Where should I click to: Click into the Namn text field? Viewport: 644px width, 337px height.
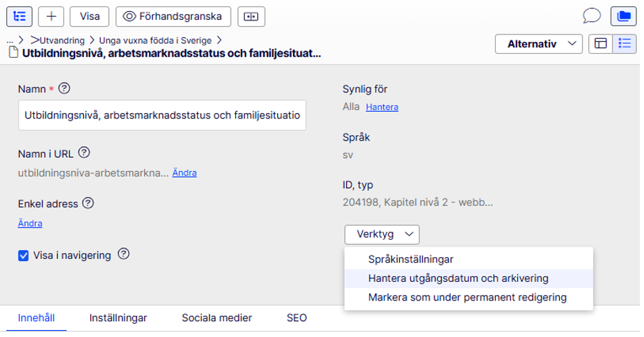[x=162, y=115]
